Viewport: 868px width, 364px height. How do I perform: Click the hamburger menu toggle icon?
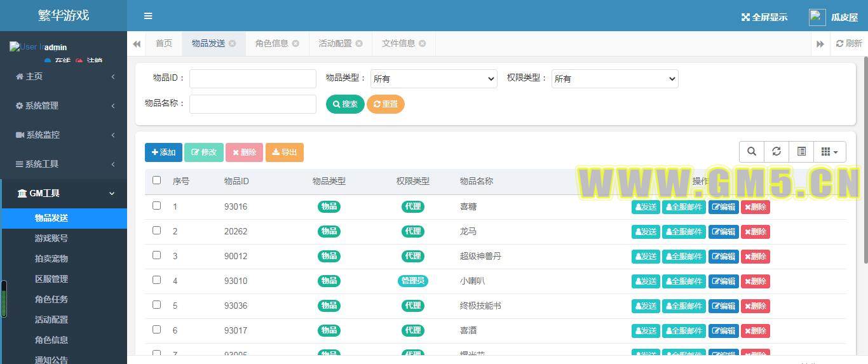(148, 16)
